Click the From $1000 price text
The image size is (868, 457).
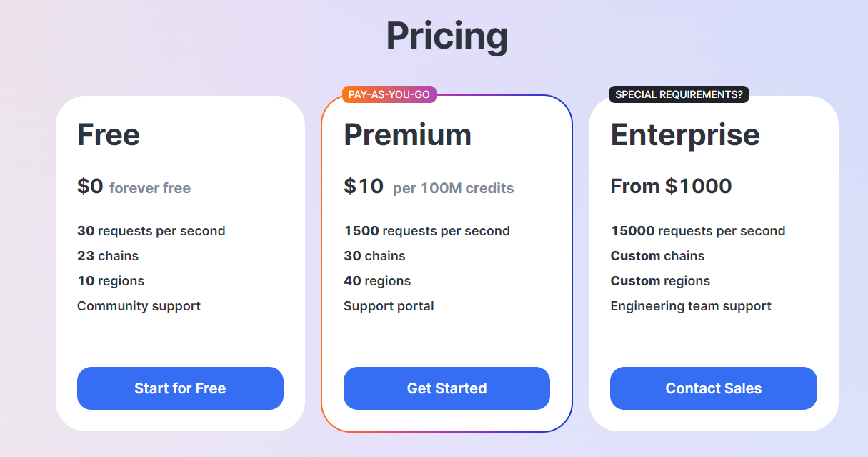671,187
